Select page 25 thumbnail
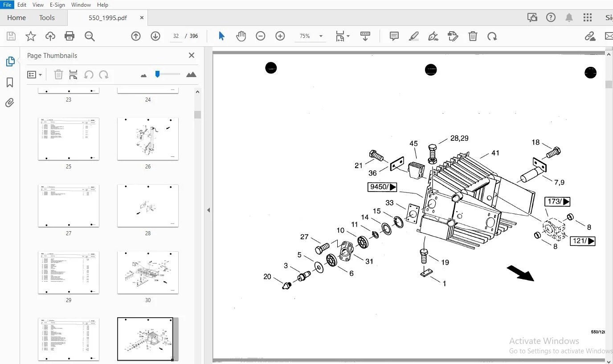This screenshot has height=364, width=613. pos(69,139)
